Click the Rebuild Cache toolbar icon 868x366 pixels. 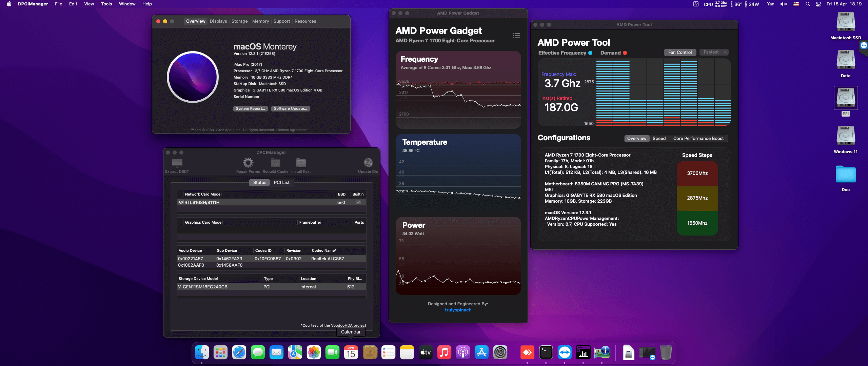click(x=275, y=163)
